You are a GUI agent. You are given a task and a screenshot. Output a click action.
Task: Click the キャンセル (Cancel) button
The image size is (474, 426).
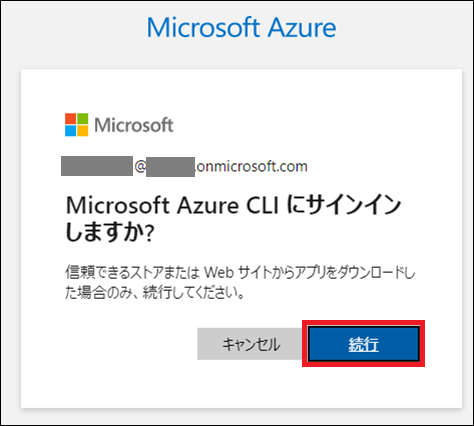(250, 344)
